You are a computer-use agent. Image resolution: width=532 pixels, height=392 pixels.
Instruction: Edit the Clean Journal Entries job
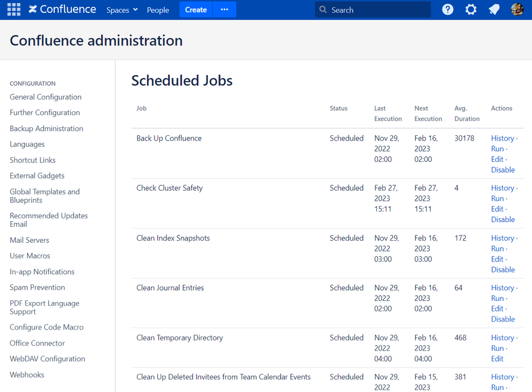point(497,309)
